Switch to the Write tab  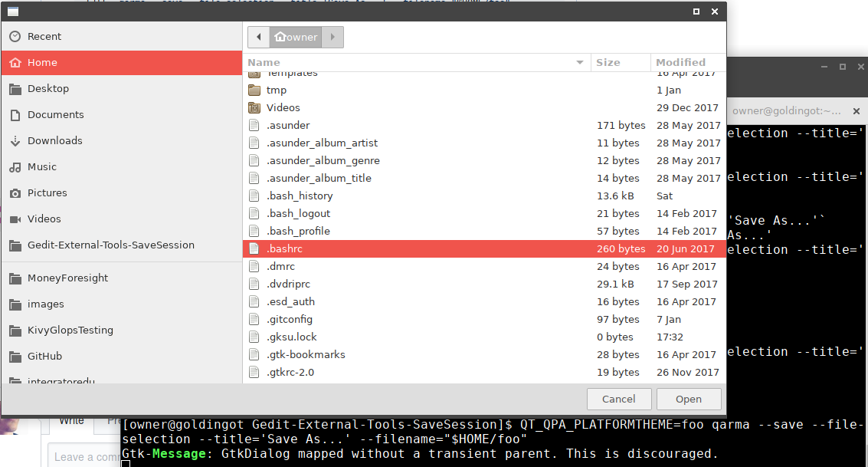click(x=70, y=420)
